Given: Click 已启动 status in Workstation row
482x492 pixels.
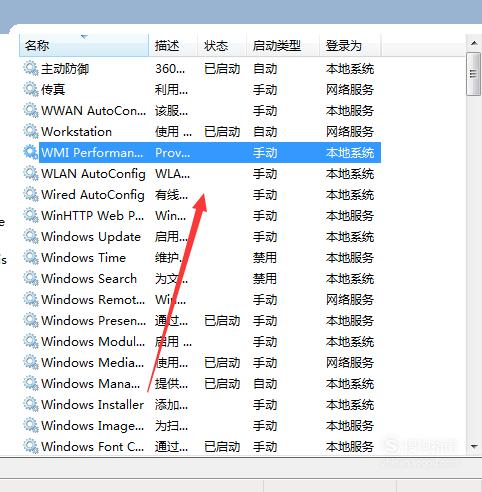Looking at the screenshot, I should pyautogui.click(x=222, y=132).
